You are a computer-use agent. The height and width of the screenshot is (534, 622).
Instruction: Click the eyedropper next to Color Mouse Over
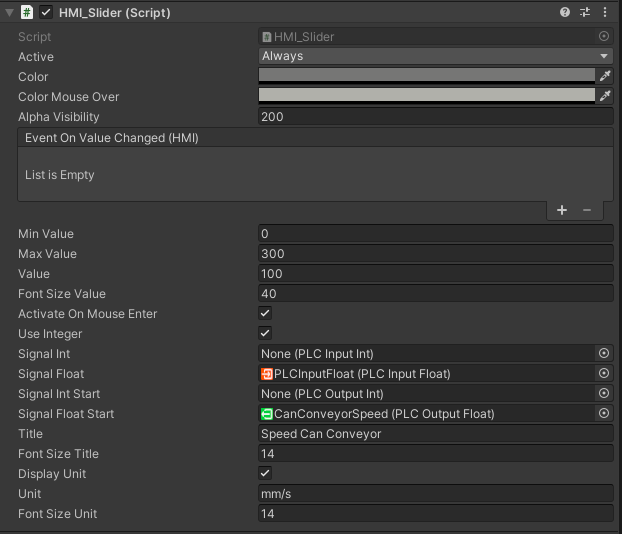point(604,96)
